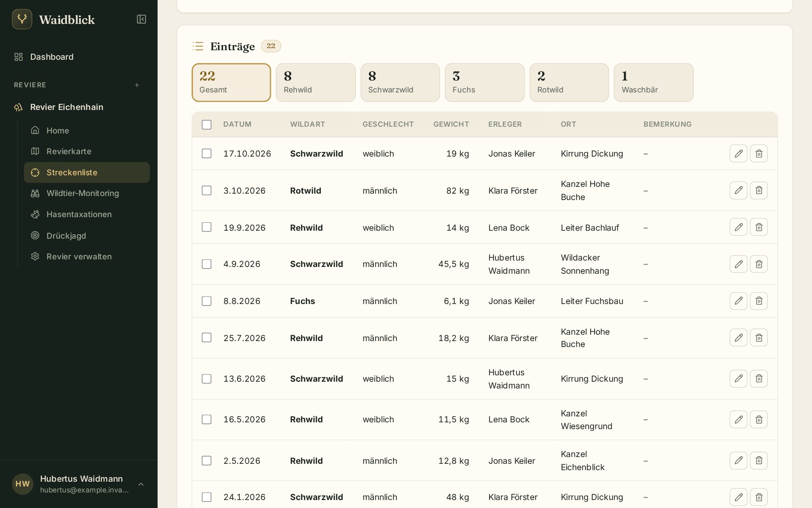Edit the 17.10.2026 Schwarzwild entry
The image size is (812, 508).
click(738, 153)
